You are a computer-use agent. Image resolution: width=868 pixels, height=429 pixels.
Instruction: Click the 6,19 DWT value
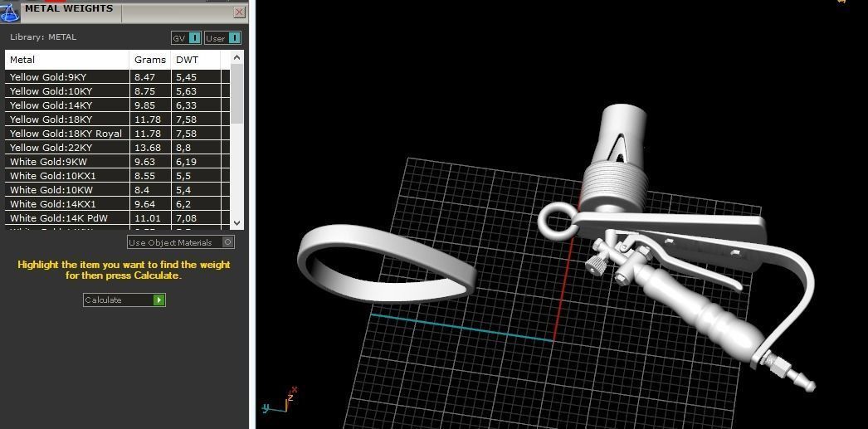pyautogui.click(x=186, y=162)
